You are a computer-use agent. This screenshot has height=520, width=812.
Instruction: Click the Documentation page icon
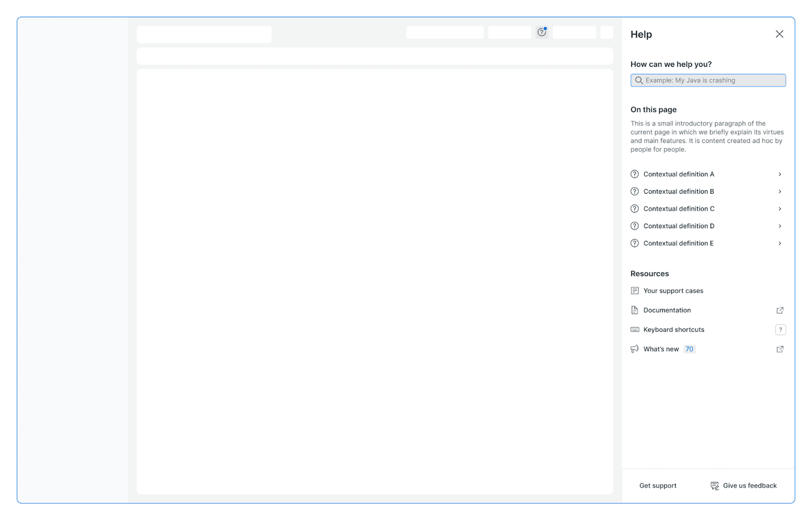(634, 309)
